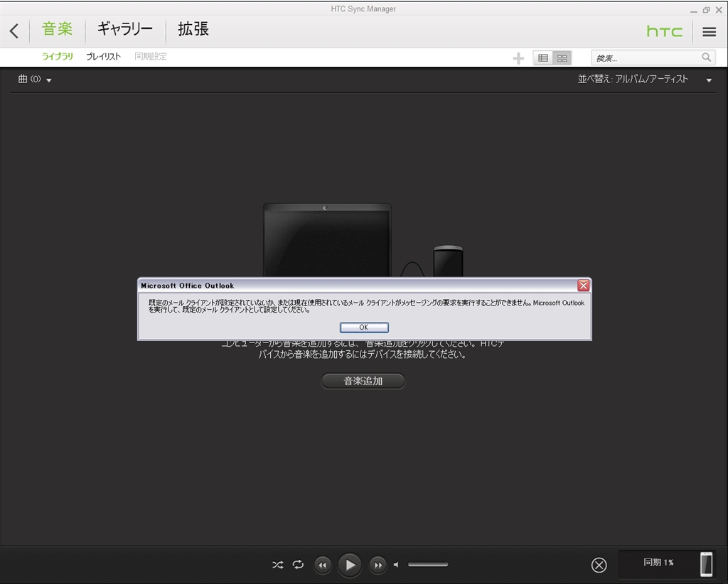The width and height of the screenshot is (728, 584).
Task: Minimize the HTC Sync Manager window
Action: click(x=694, y=10)
